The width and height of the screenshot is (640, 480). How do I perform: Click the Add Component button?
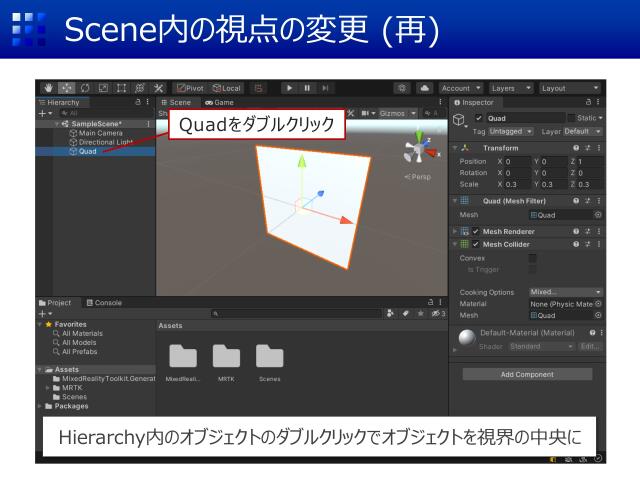pyautogui.click(x=526, y=374)
